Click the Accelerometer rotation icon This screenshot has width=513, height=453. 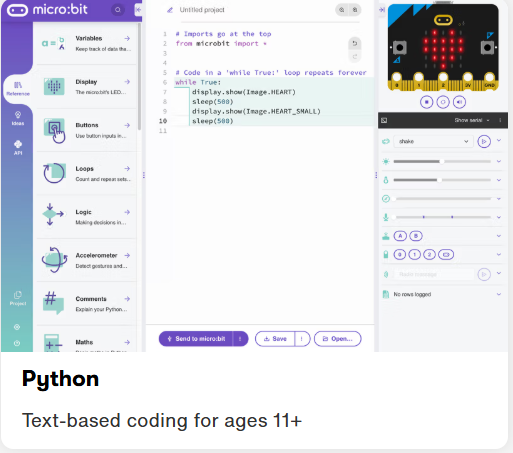point(54,260)
